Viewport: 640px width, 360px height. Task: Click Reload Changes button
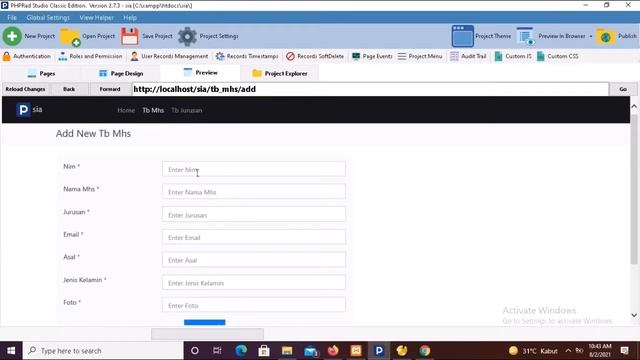[25, 89]
